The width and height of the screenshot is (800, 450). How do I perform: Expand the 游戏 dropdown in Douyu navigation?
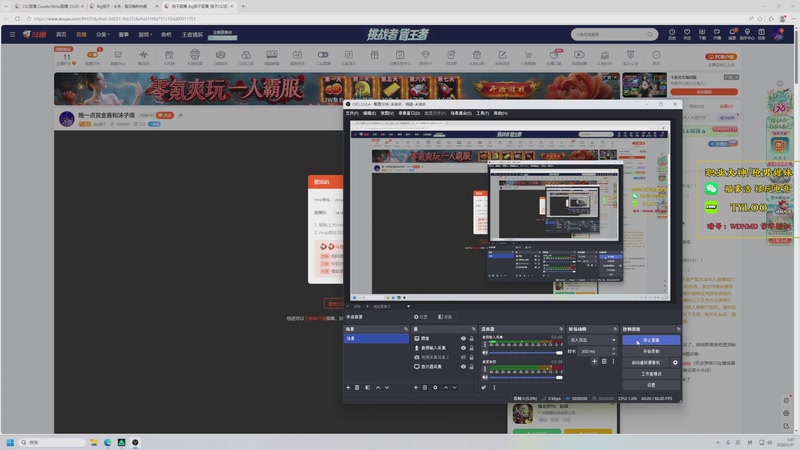[x=145, y=35]
